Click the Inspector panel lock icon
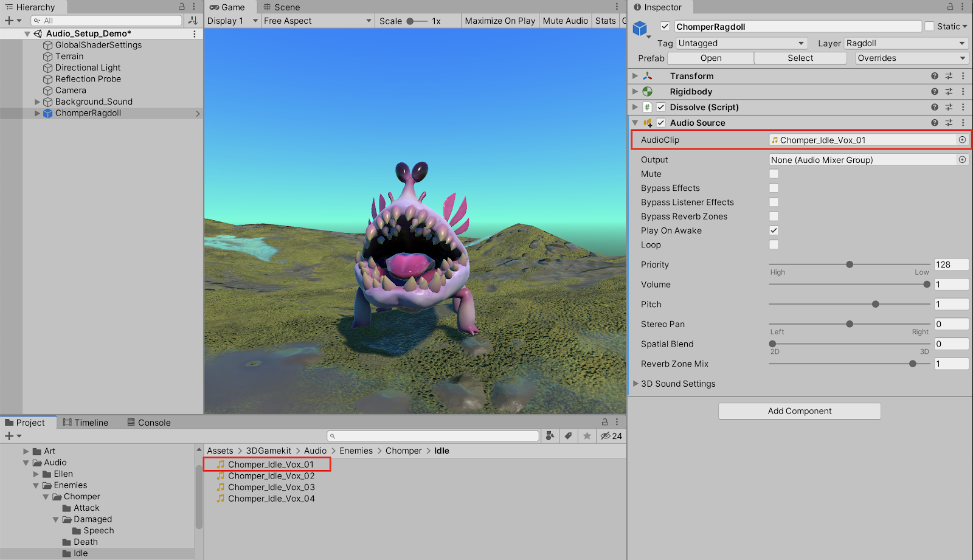The width and height of the screenshot is (973, 560). pyautogui.click(x=950, y=7)
